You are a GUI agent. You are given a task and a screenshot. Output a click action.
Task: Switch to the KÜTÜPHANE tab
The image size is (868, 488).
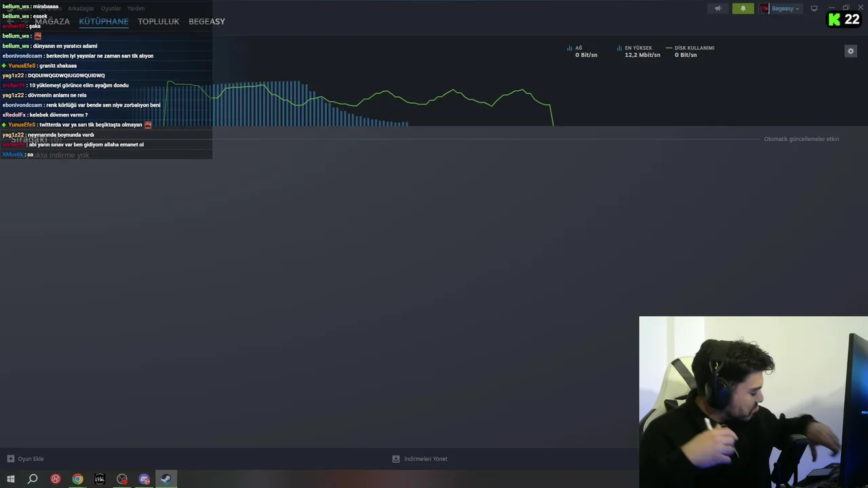pos(104,22)
